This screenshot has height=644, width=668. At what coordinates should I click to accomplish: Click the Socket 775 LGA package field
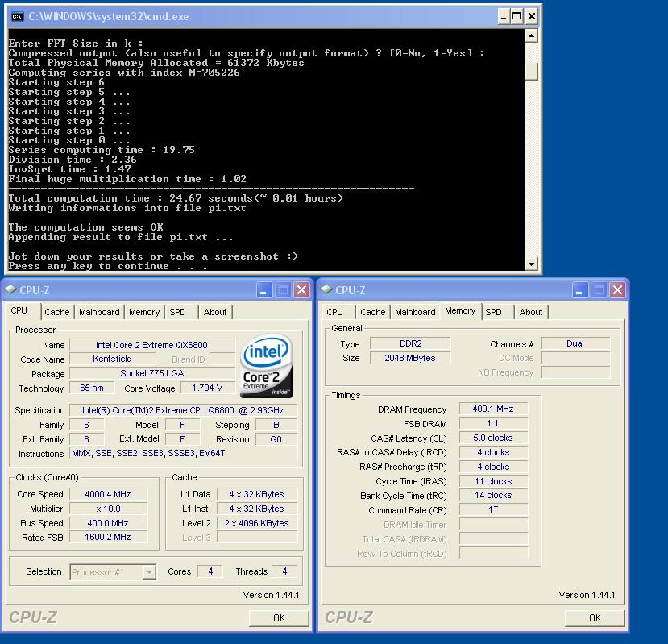pyautogui.click(x=152, y=374)
